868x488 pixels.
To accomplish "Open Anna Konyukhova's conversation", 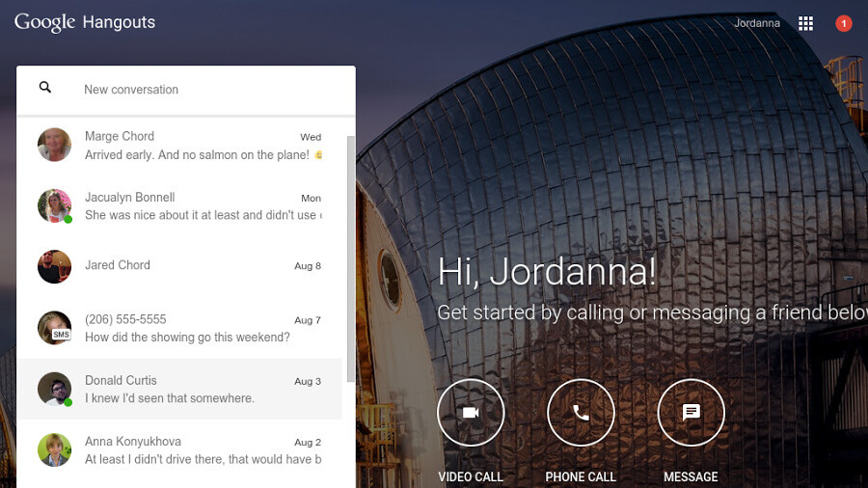I will [193, 449].
